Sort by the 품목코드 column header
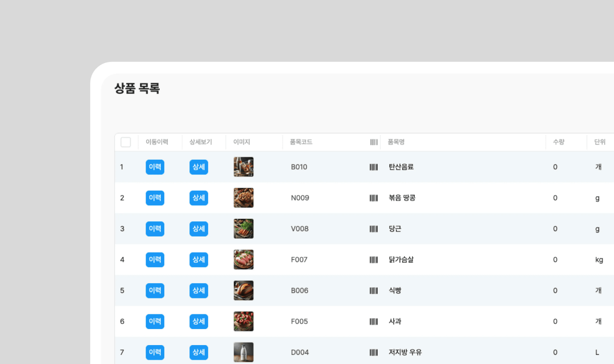The height and width of the screenshot is (364, 614). click(301, 142)
